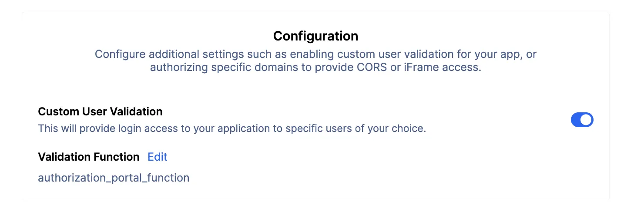This screenshot has height=209, width=644.
Task: Click the Configuration heading
Action: pyautogui.click(x=316, y=36)
